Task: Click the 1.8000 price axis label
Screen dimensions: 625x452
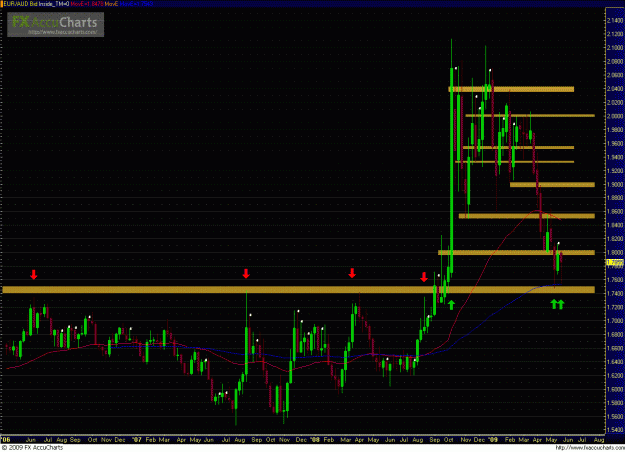Action: [x=616, y=253]
